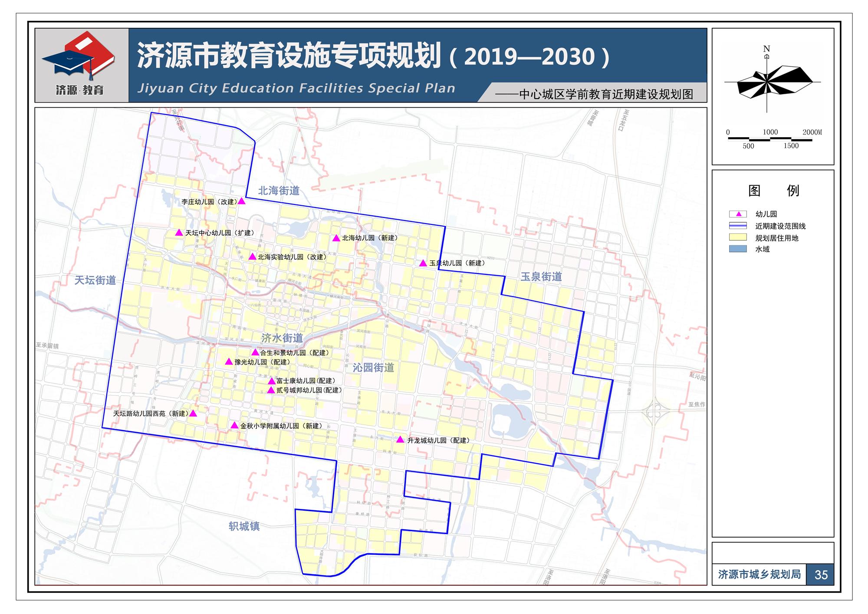Click the page number 35 box
This screenshot has height=614, width=868.
pyautogui.click(x=820, y=575)
